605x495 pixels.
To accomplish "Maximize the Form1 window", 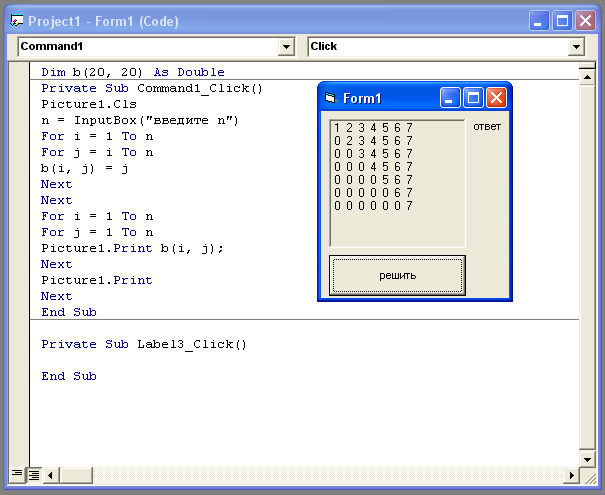I will (x=473, y=98).
